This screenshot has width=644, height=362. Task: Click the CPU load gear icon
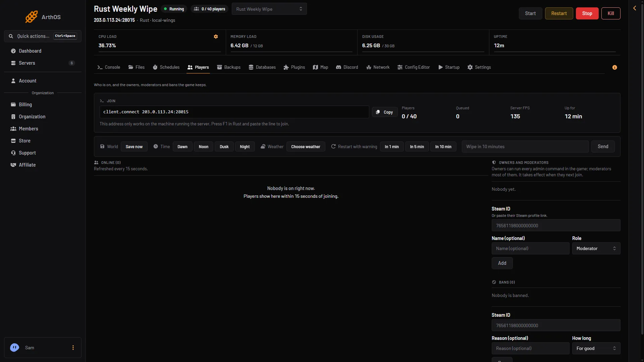(216, 37)
